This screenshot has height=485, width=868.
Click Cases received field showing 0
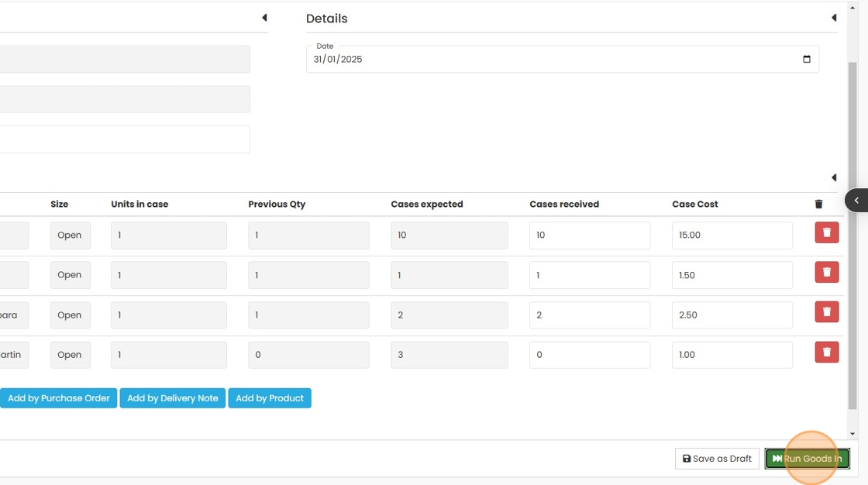point(589,355)
